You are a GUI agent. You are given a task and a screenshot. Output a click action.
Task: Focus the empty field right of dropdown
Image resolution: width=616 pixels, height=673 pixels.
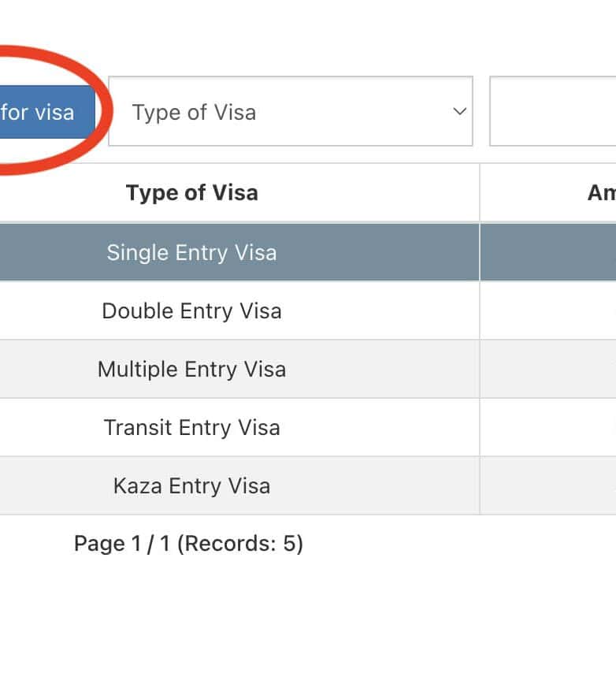tap(553, 112)
